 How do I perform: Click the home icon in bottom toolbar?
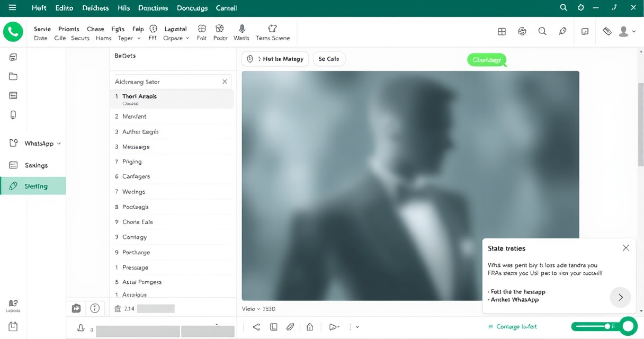(310, 327)
